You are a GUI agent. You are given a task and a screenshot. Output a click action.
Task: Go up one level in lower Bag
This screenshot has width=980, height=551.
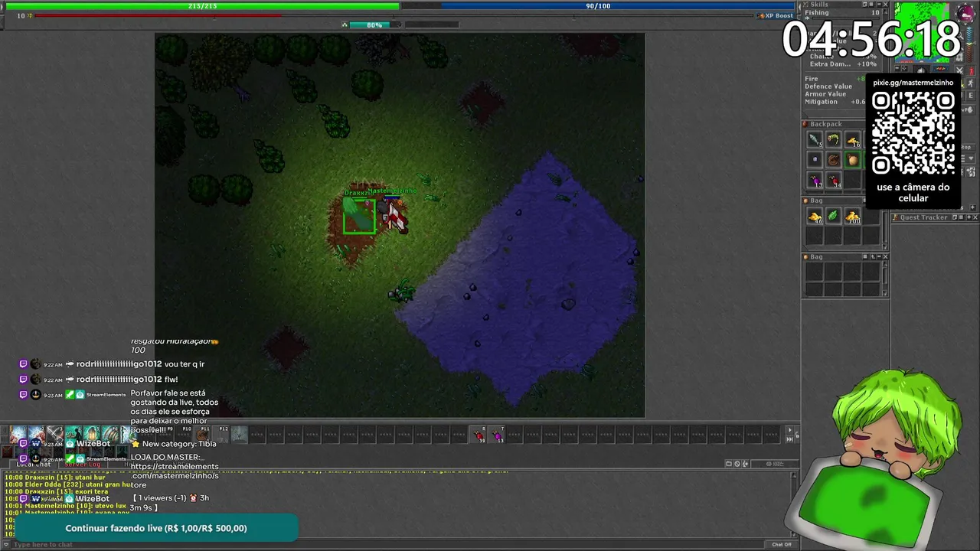(873, 257)
